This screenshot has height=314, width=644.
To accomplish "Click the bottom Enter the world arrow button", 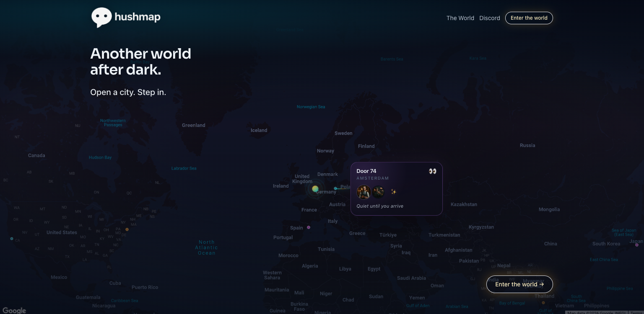I will pyautogui.click(x=519, y=284).
